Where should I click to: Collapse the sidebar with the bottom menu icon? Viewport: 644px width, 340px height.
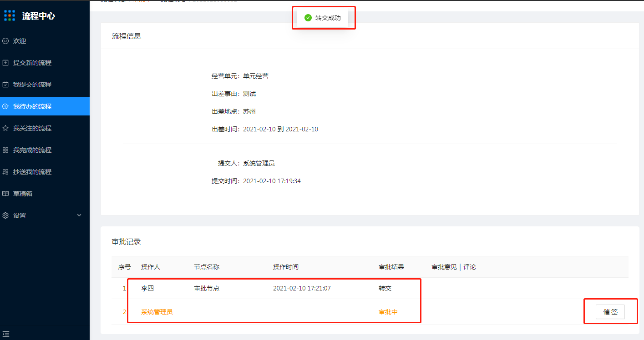6,334
